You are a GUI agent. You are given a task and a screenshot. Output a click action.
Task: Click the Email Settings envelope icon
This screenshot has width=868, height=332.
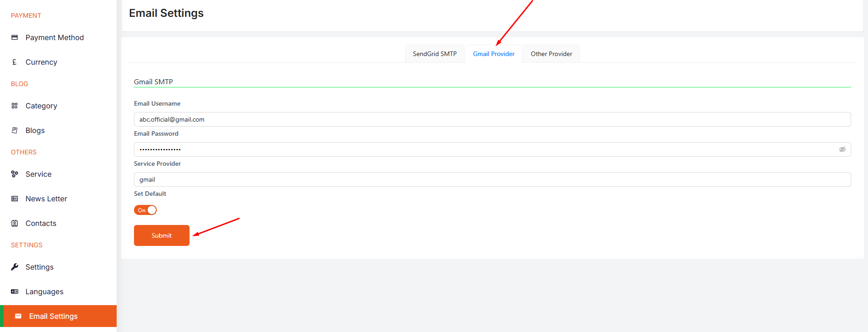18,316
